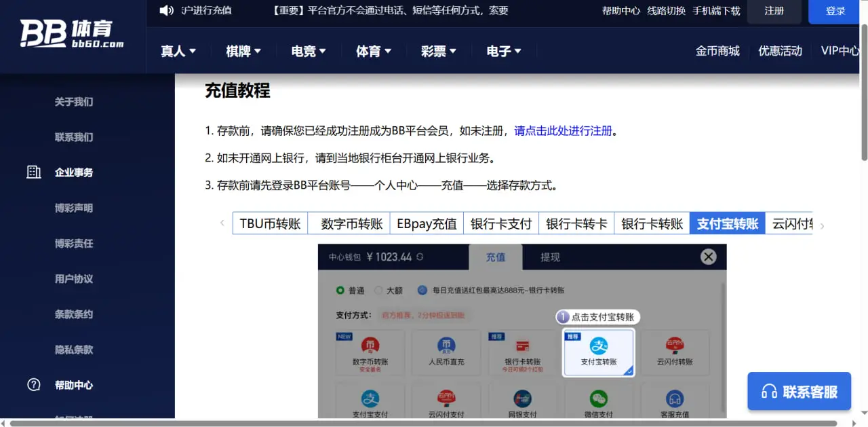Switch to the 云闪付 tab
Viewport: 868px width, 427px height.
[789, 223]
